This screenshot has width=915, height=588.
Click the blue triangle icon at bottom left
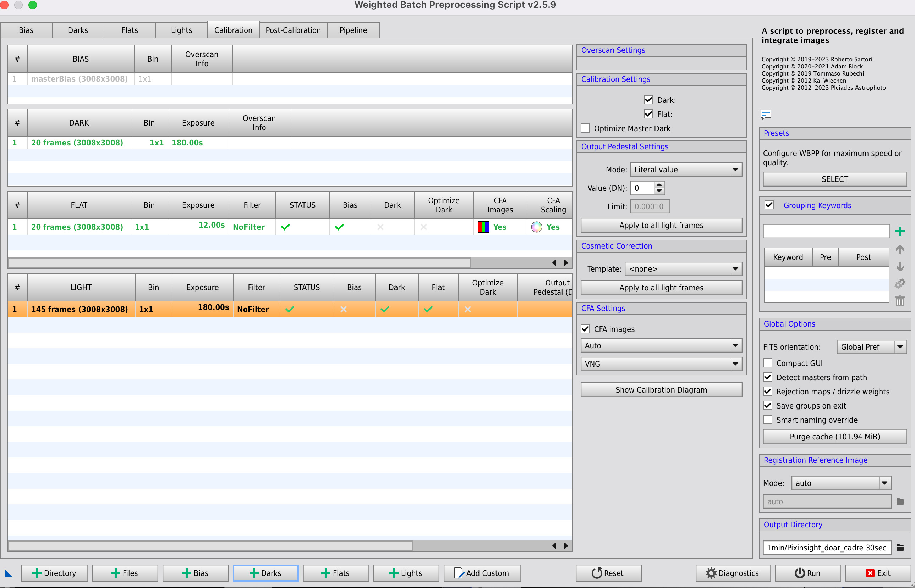[9, 573]
